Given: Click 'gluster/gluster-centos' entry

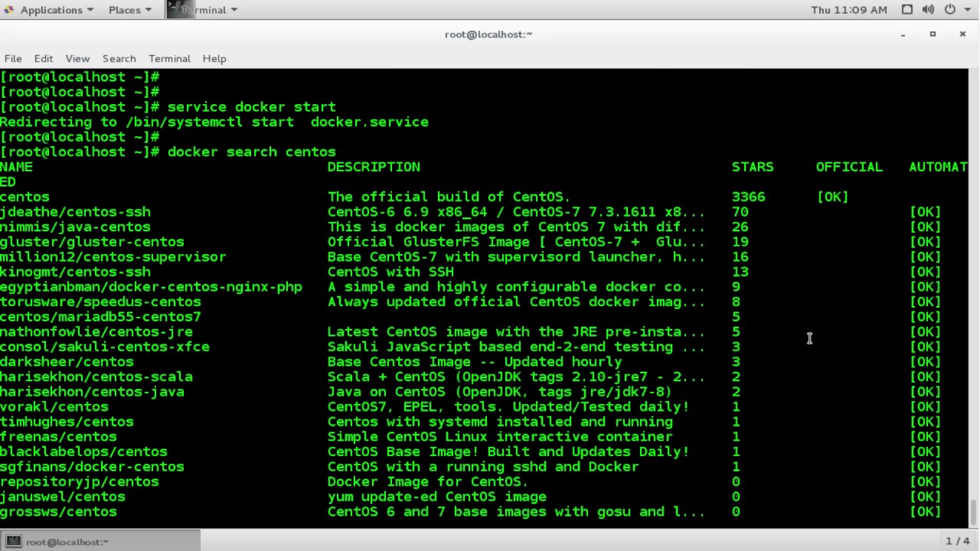Looking at the screenshot, I should [92, 242].
